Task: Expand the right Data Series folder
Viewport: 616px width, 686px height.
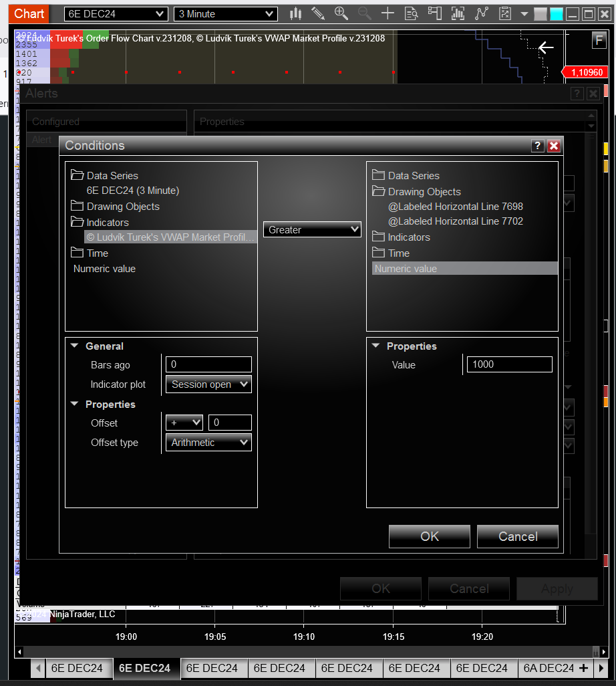Action: point(379,175)
